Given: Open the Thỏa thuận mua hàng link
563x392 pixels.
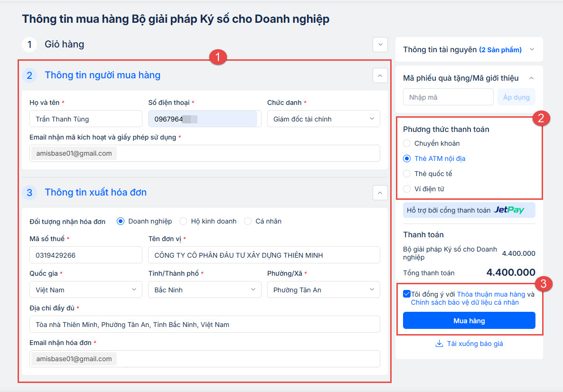Looking at the screenshot, I should coord(491,294).
